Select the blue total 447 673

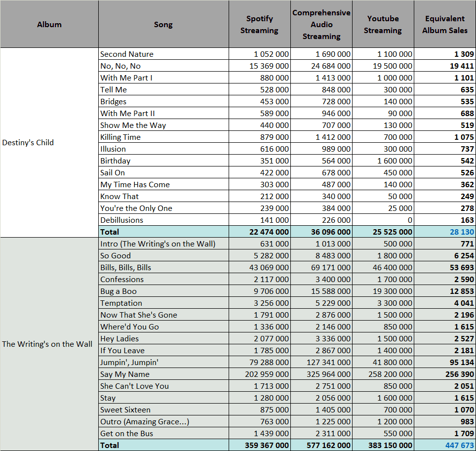[x=445, y=445]
